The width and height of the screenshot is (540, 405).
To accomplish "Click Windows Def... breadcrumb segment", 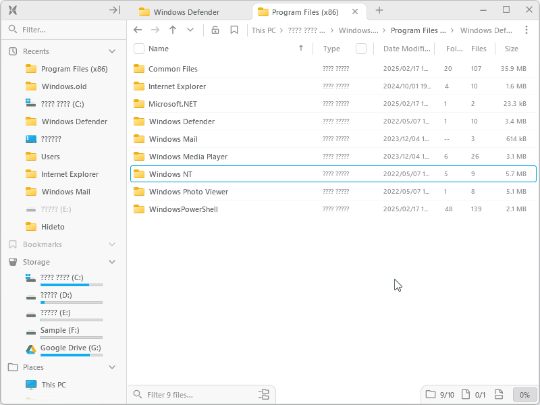I will [486, 30].
